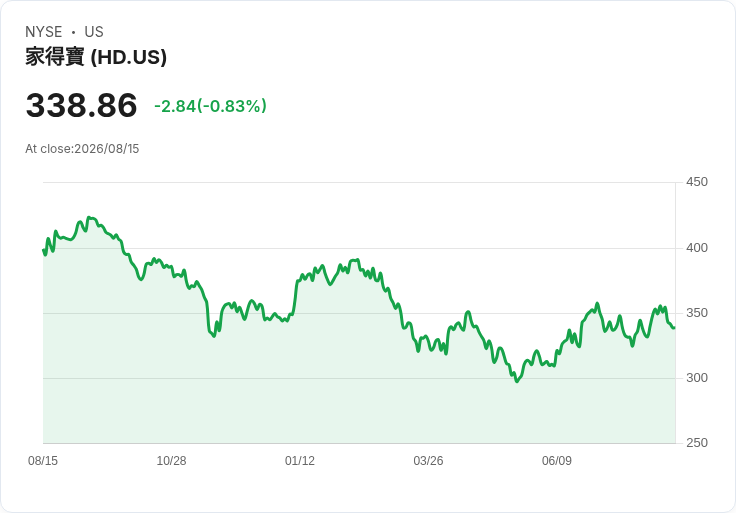
Task: Click the At close:2026/08/15 timestamp
Action: 82,149
